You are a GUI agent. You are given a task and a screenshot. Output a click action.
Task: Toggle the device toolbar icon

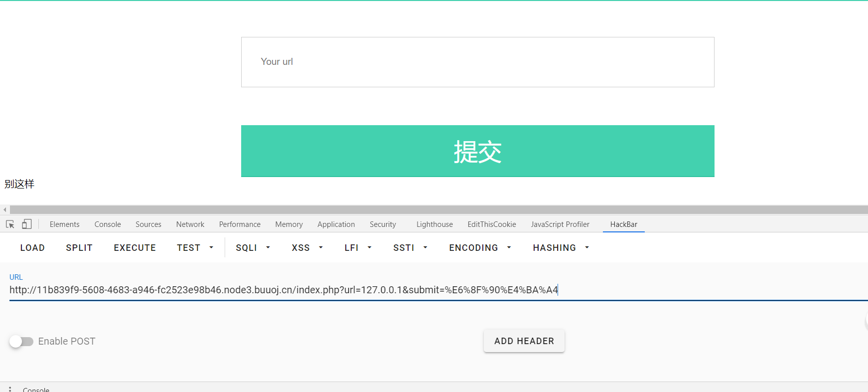point(27,224)
